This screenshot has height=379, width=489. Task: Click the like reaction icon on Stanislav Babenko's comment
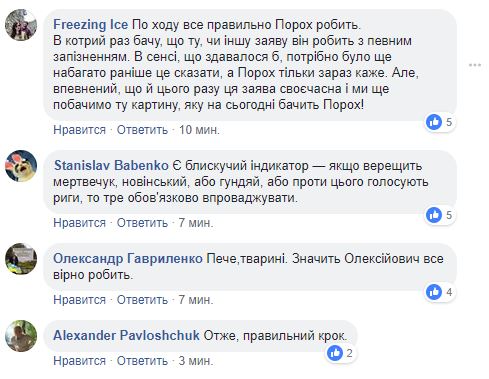pyautogui.click(x=434, y=215)
